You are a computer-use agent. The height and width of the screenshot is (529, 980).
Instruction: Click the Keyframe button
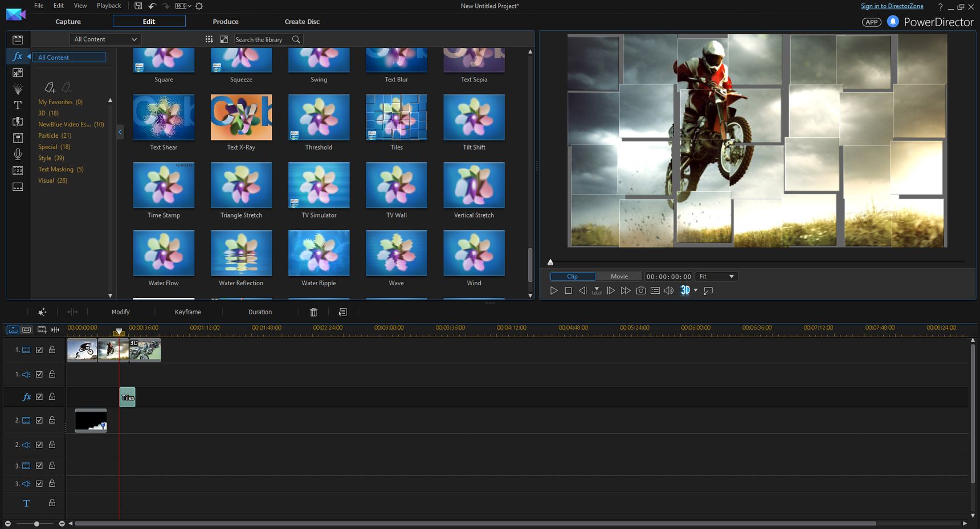(x=188, y=312)
